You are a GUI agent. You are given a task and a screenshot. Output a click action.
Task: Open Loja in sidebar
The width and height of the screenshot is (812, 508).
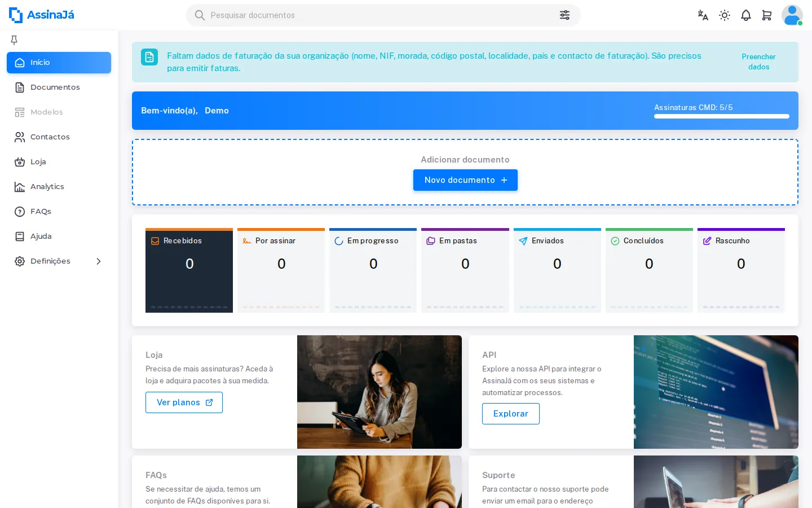(59, 162)
